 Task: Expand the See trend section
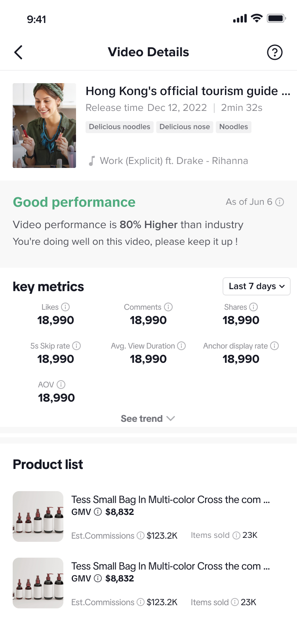pos(148,419)
